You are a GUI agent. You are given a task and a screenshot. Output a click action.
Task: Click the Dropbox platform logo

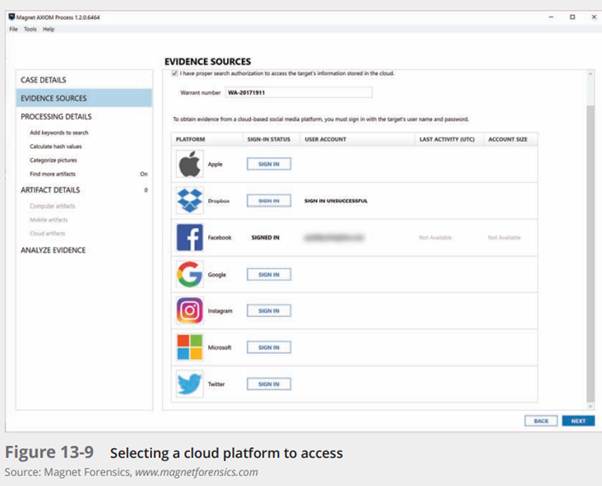190,200
